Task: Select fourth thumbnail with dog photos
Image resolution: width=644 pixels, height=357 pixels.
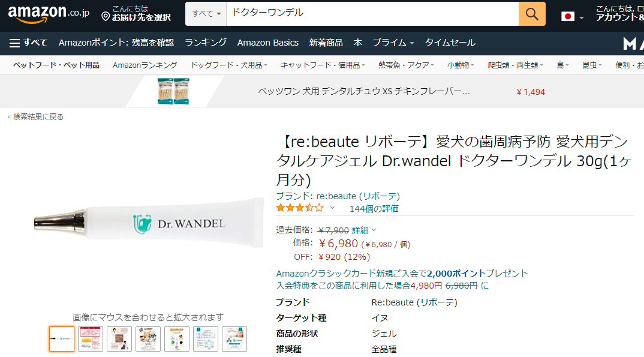Action: [148, 339]
